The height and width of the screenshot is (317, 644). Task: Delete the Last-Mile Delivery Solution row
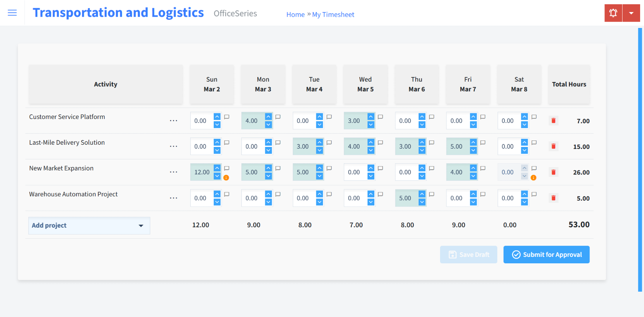[553, 146]
